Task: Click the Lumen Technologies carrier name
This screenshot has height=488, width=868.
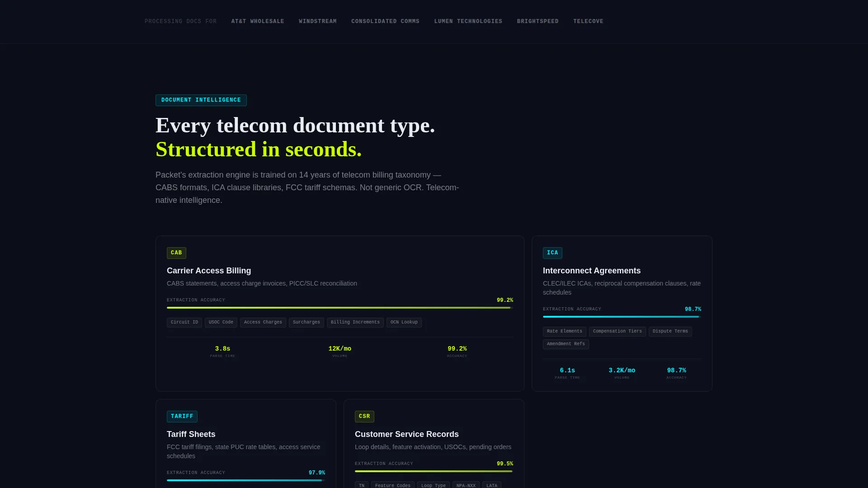Action: pyautogui.click(x=468, y=21)
